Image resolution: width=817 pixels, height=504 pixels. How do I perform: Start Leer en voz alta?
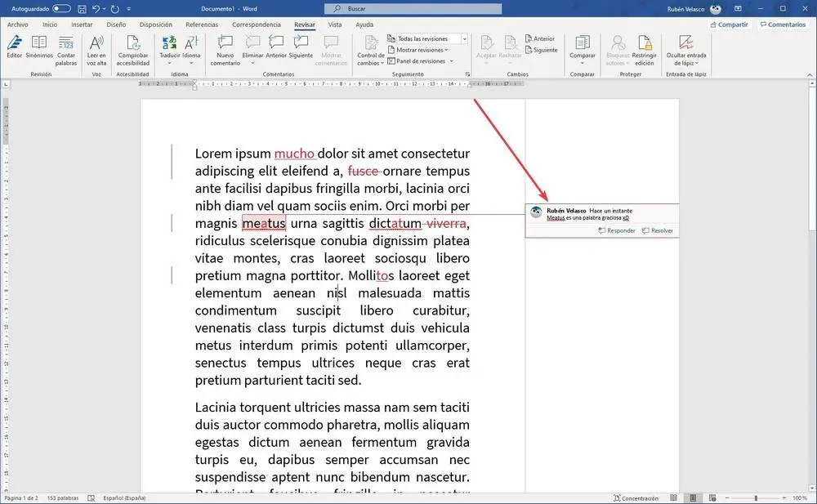(x=96, y=46)
